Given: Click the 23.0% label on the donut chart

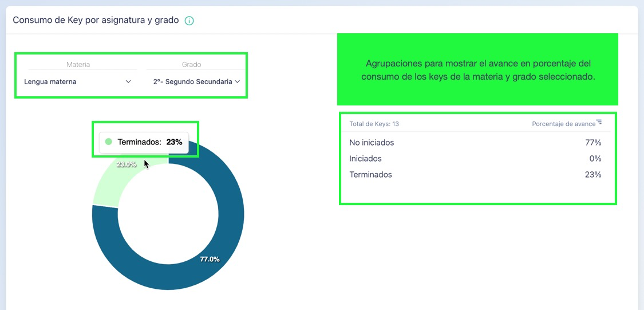Looking at the screenshot, I should (x=127, y=164).
